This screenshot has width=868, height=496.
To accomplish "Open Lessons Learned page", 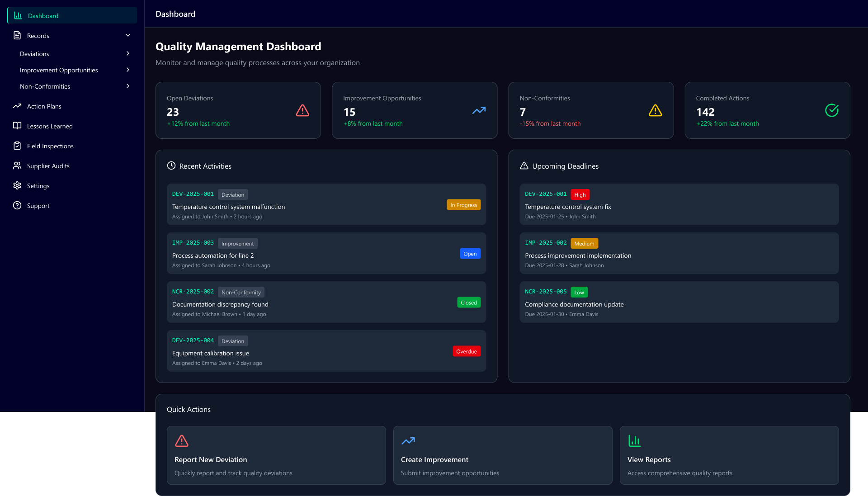I will pyautogui.click(x=72, y=126).
